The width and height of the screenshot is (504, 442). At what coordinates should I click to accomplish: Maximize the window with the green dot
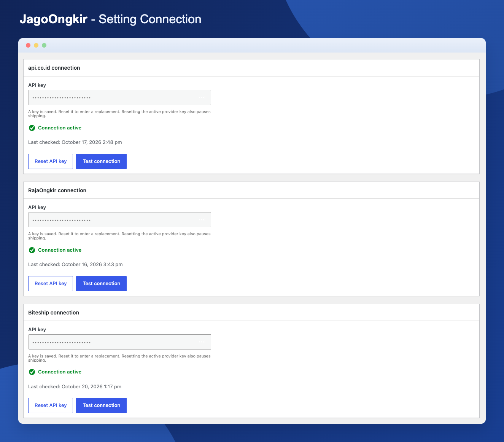click(x=44, y=45)
